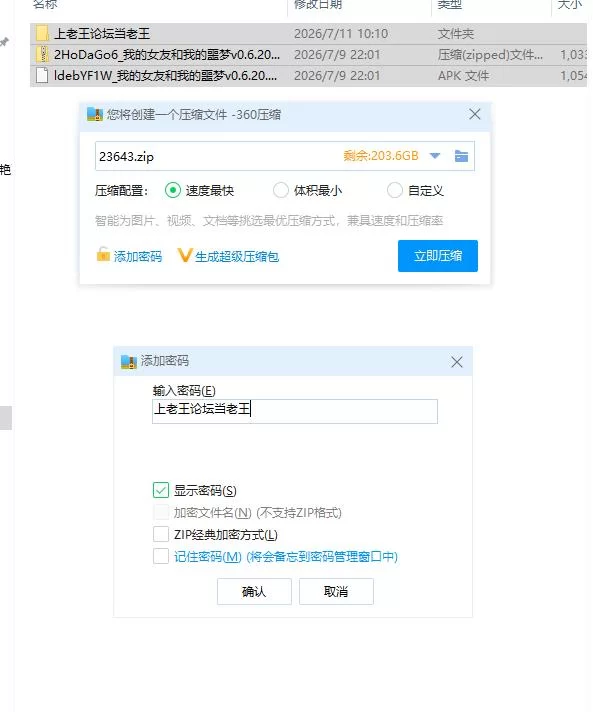Check the 记住密码(M) checkbox
593x712 pixels.
(x=161, y=556)
